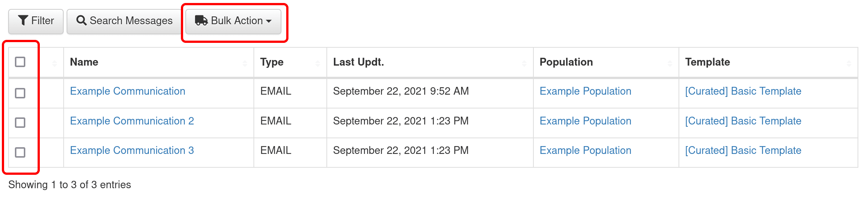Open Example Population in the second row
This screenshot has width=868, height=202.
[x=585, y=121]
